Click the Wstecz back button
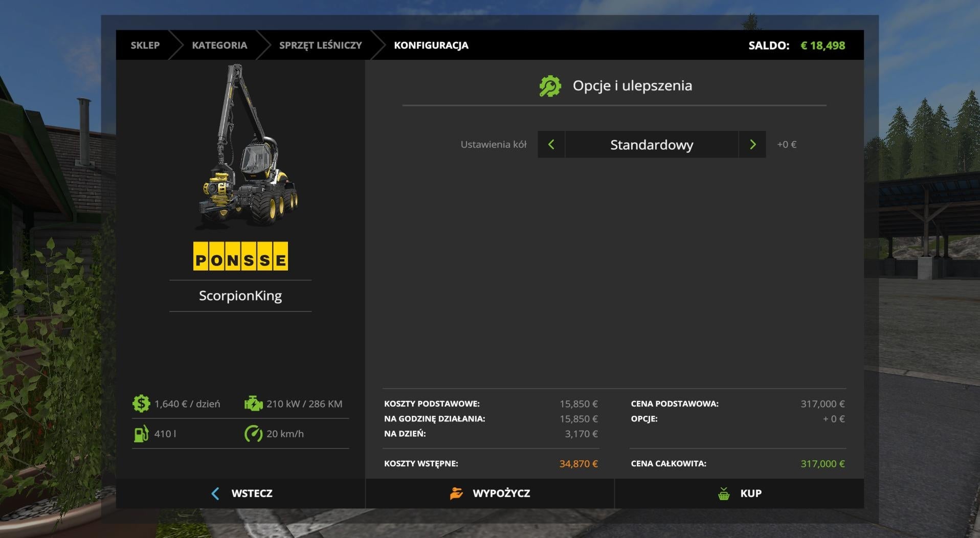The width and height of the screenshot is (980, 538). 241,494
